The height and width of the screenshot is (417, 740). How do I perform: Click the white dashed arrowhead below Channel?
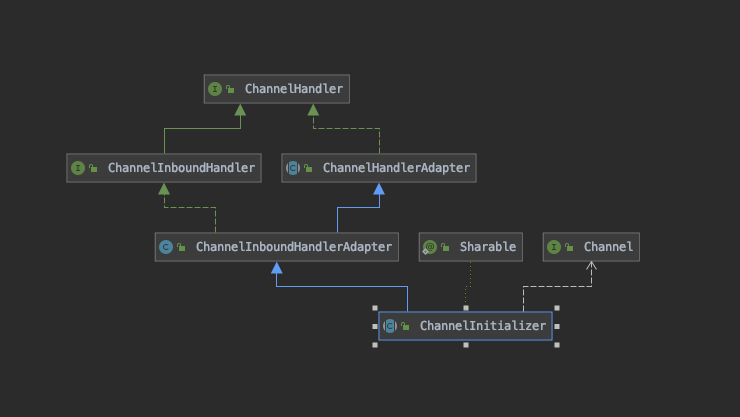pyautogui.click(x=591, y=266)
